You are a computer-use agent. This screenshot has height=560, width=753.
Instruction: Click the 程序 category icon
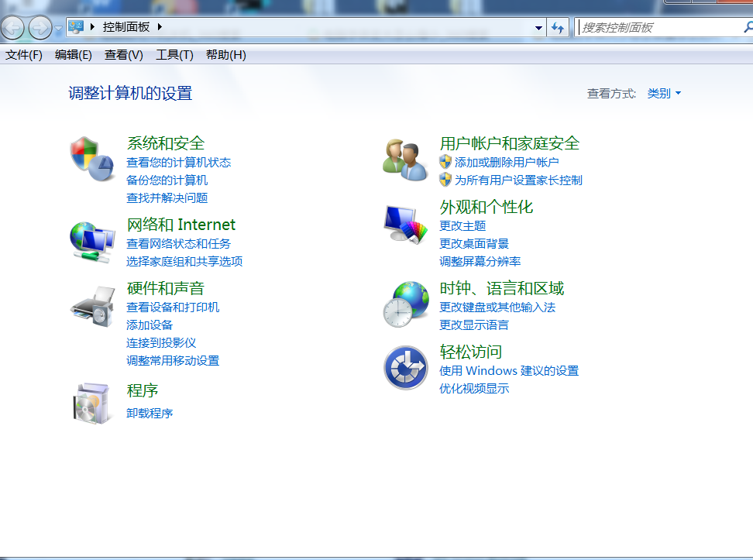coord(91,400)
